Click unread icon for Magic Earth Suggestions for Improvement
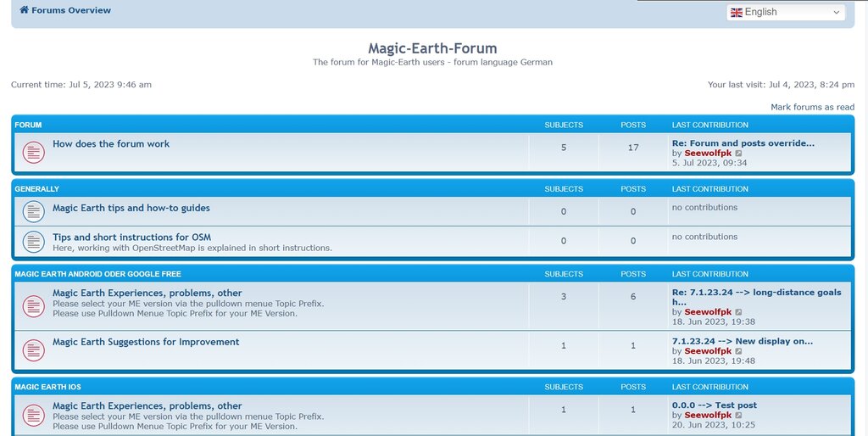This screenshot has height=436, width=868. click(x=33, y=349)
